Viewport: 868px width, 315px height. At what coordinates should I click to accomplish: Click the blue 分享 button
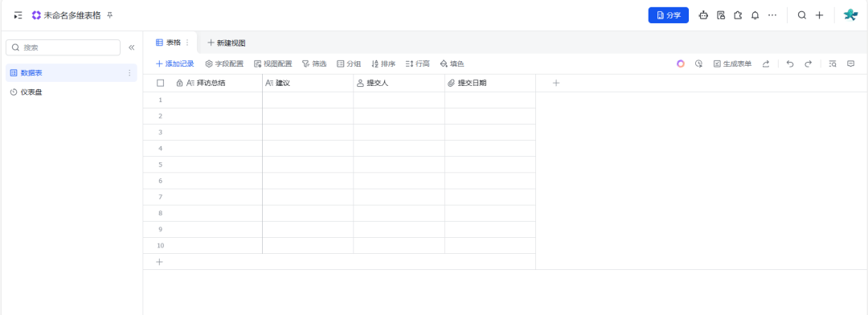668,15
